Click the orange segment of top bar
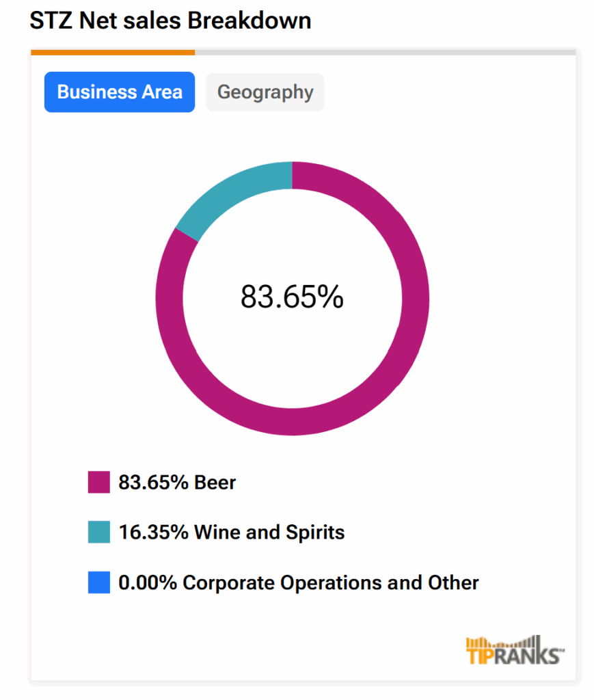Screen dimensions: 594x700 coord(113,52)
